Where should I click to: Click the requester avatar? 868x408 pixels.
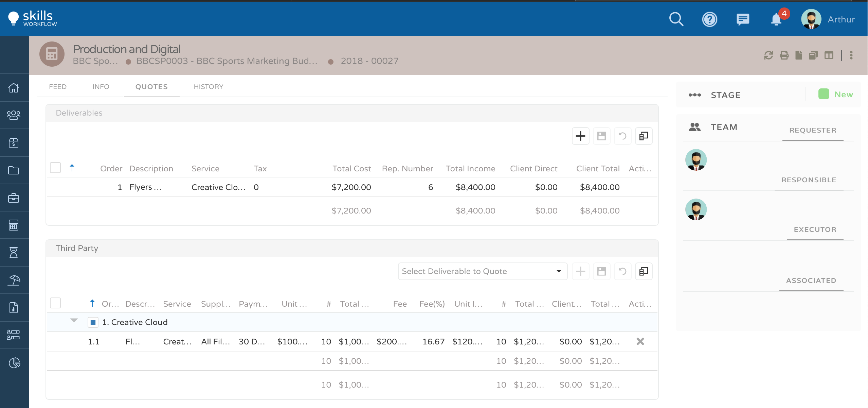click(696, 160)
